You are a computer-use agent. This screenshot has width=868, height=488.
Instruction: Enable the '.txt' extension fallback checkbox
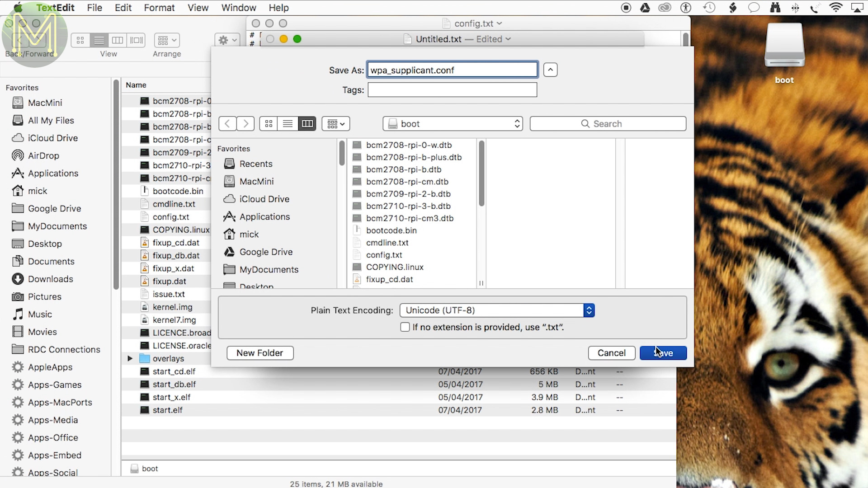[x=405, y=327]
